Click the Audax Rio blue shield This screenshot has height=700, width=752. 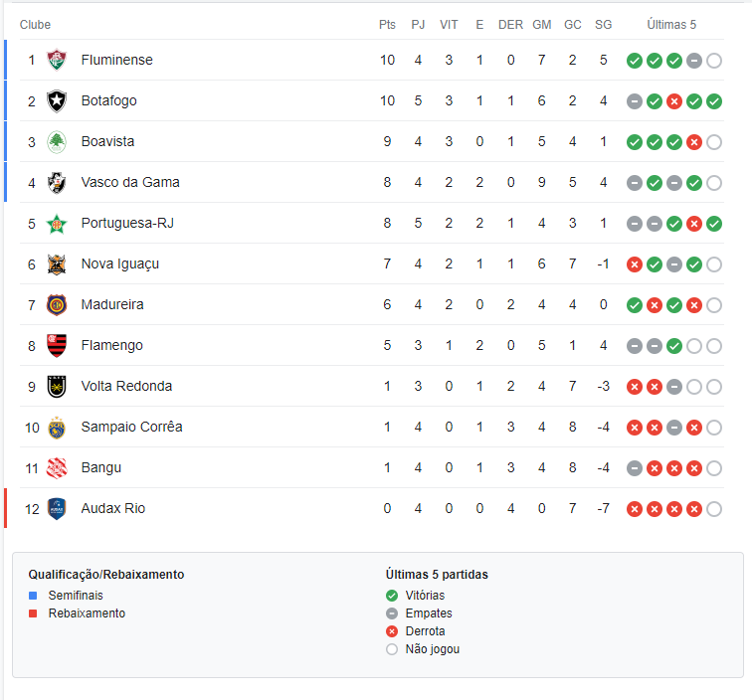[57, 509]
